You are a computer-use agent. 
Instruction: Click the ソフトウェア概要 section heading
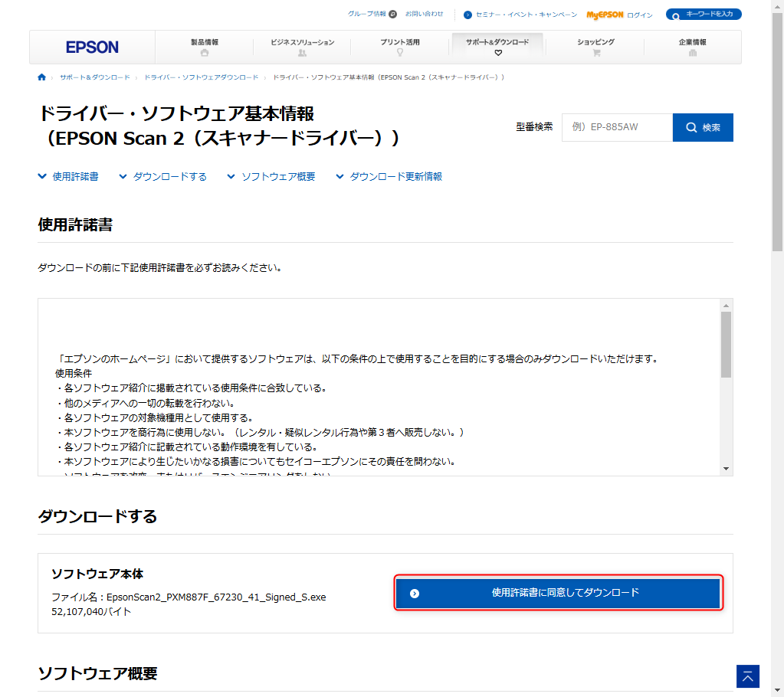(97, 673)
